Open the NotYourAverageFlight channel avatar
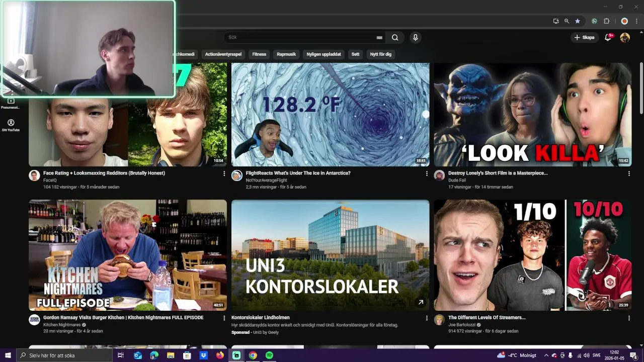The image size is (644, 362). point(237,175)
